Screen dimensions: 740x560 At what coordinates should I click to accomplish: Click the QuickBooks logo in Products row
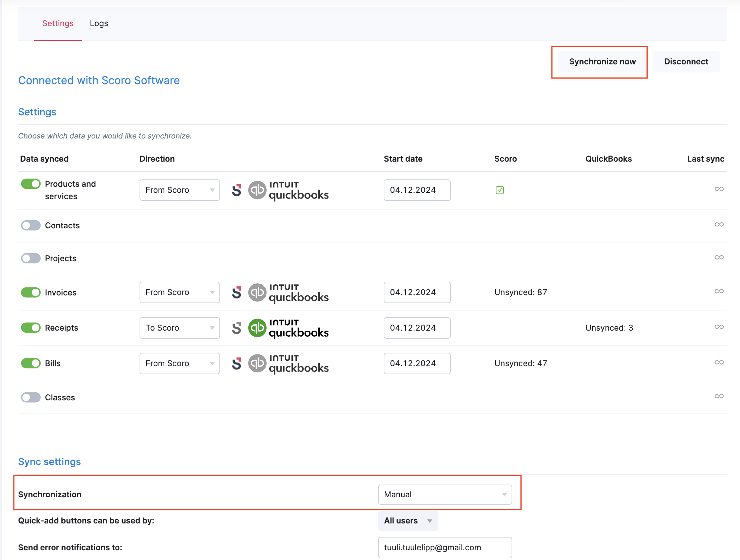click(288, 190)
